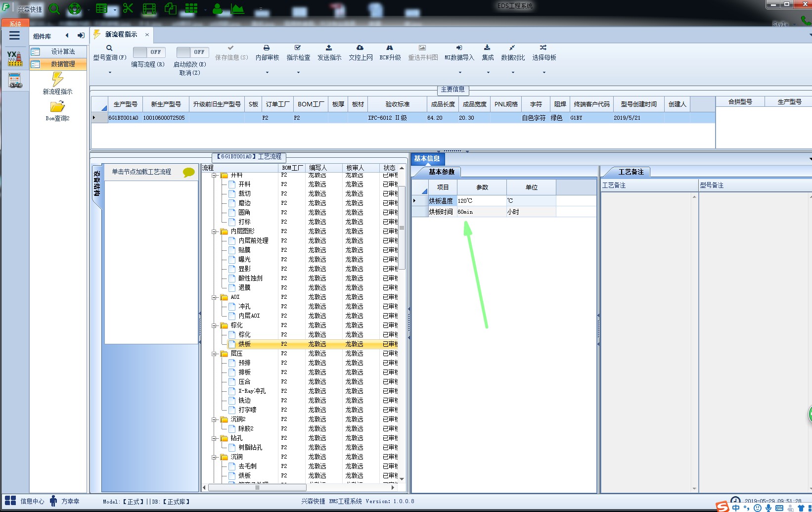This screenshot has width=812, height=512.
Task: Toggle the 启动修改(E) OFF switch
Action: click(193, 52)
